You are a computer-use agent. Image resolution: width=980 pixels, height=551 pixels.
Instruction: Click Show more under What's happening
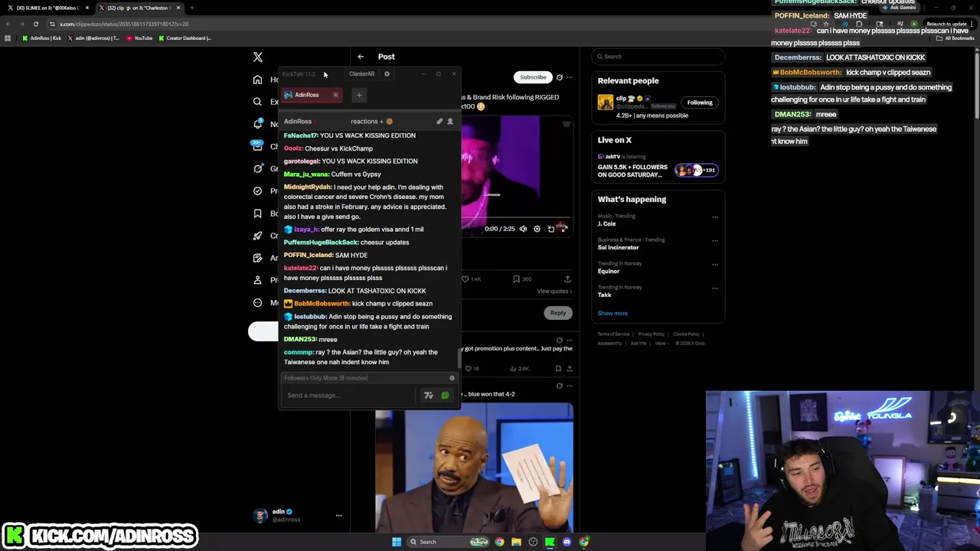(612, 313)
